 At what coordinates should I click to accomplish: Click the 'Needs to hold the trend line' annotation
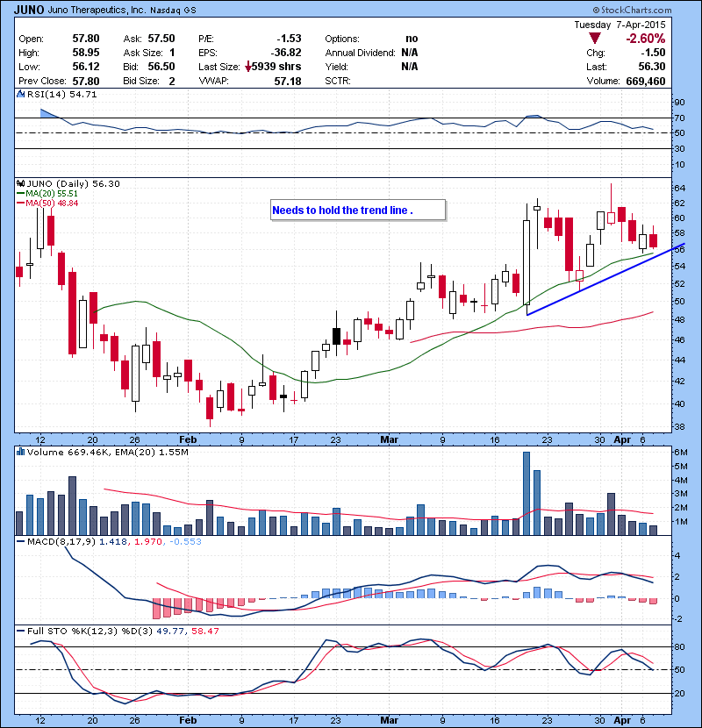coord(358,211)
